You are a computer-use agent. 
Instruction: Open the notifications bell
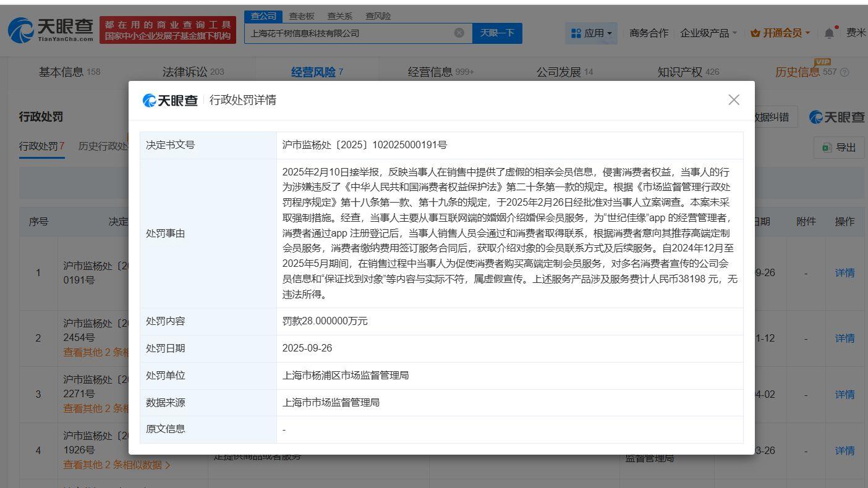click(x=828, y=33)
